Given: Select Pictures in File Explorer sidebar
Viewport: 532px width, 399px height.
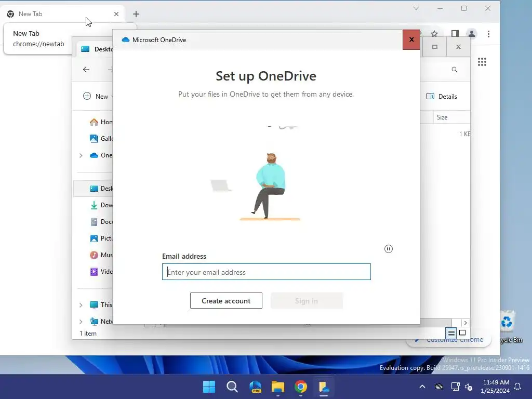Looking at the screenshot, I should 101,238.
